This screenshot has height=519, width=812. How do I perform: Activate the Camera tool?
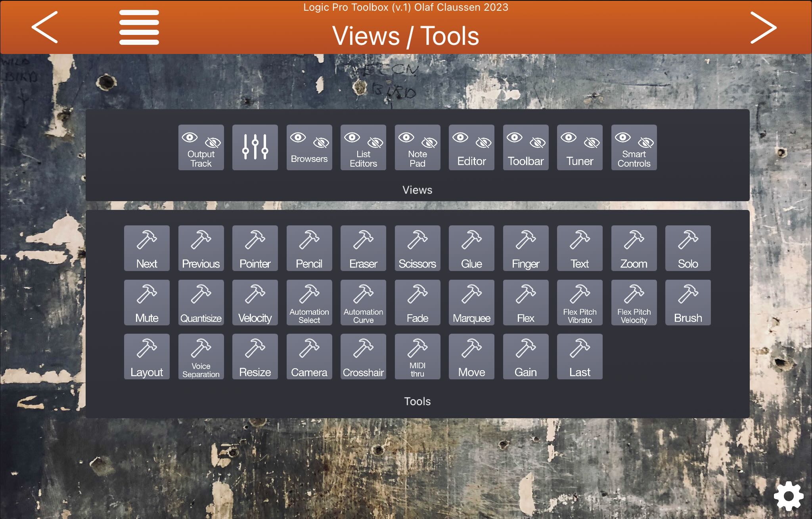[309, 357]
